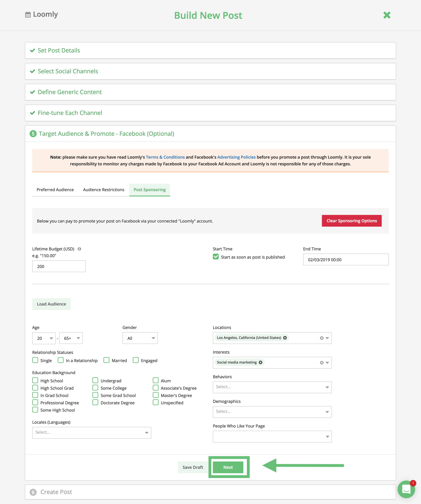Click the Loomly calendar icon
Screen dimensions: 421x504
pos(28,14)
